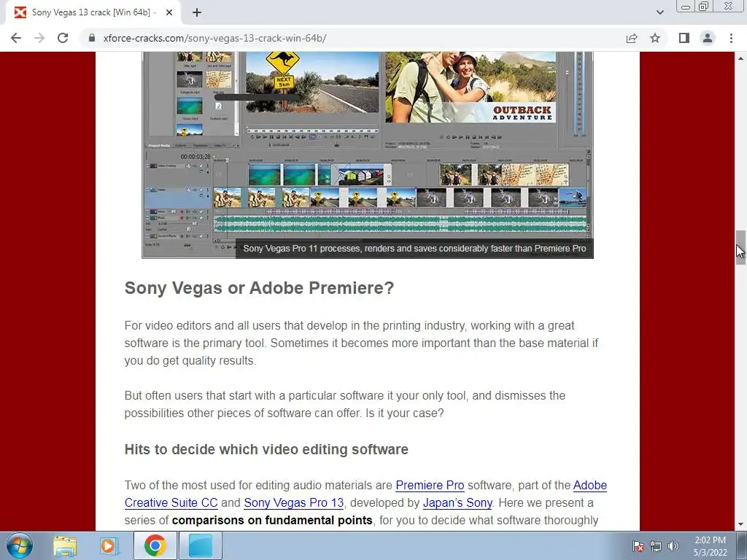
Task: Open the Sony Vegas Pro 13 link
Action: (x=293, y=503)
